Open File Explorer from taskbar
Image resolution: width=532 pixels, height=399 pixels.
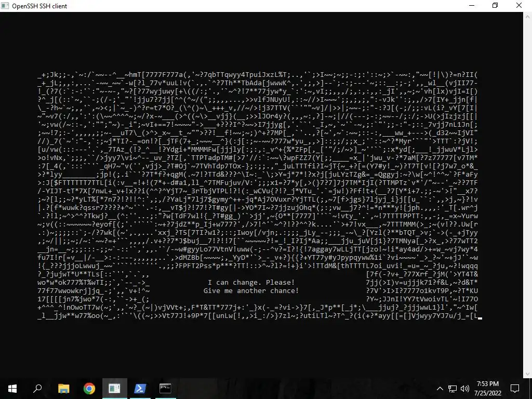click(x=63, y=389)
